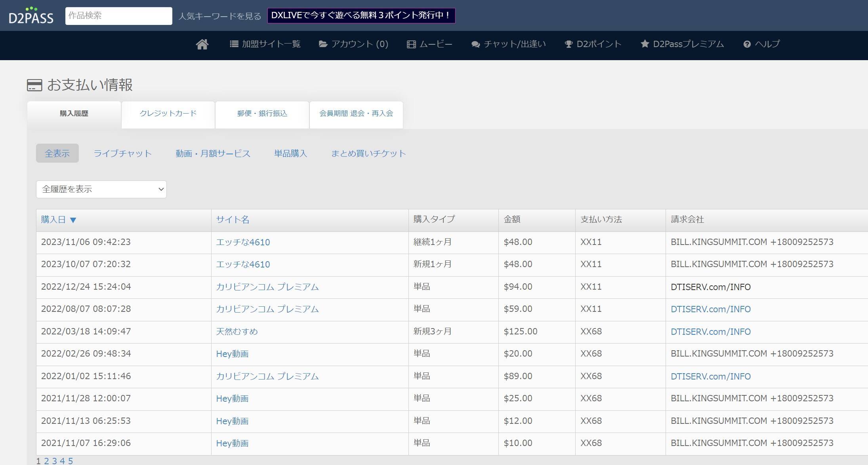Open D2Passプレミアム star menu
Image resolution: width=868 pixels, height=465 pixels.
(x=682, y=44)
